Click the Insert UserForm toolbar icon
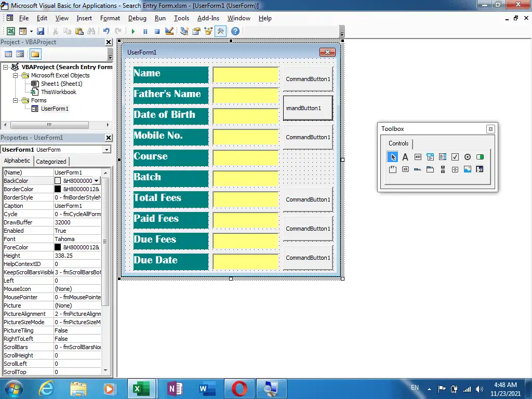Image resolution: width=532 pixels, height=399 pixels. tap(23, 31)
